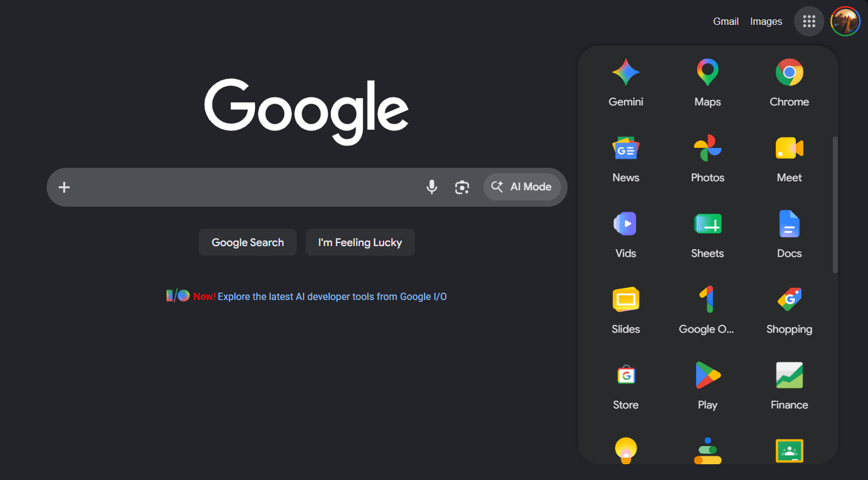Go to Google Images link

coord(766,21)
